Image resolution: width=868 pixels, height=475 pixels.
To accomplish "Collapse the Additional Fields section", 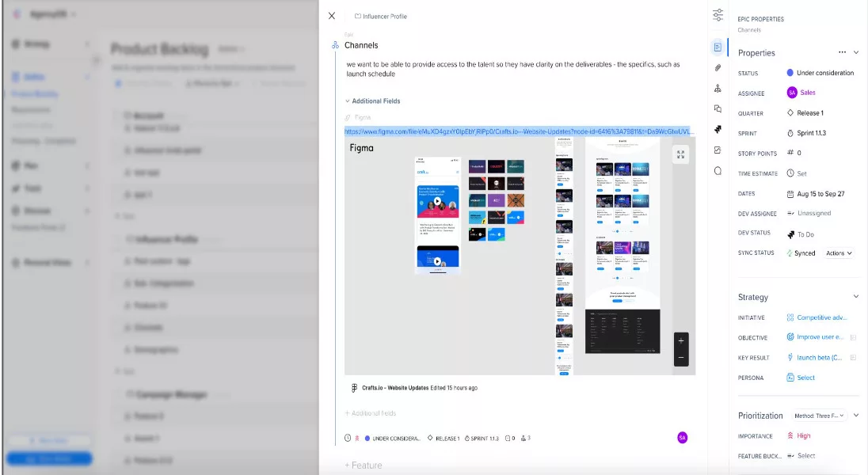I will coord(347,101).
